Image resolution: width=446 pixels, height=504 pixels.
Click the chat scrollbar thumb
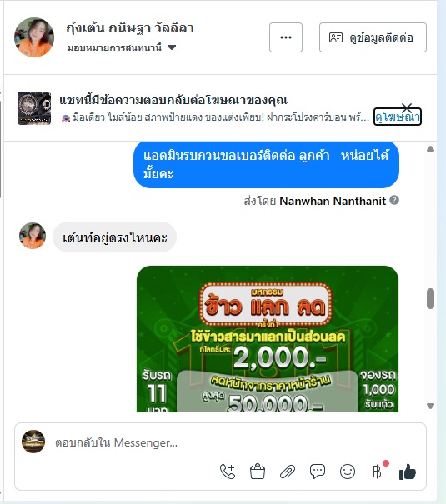430,298
